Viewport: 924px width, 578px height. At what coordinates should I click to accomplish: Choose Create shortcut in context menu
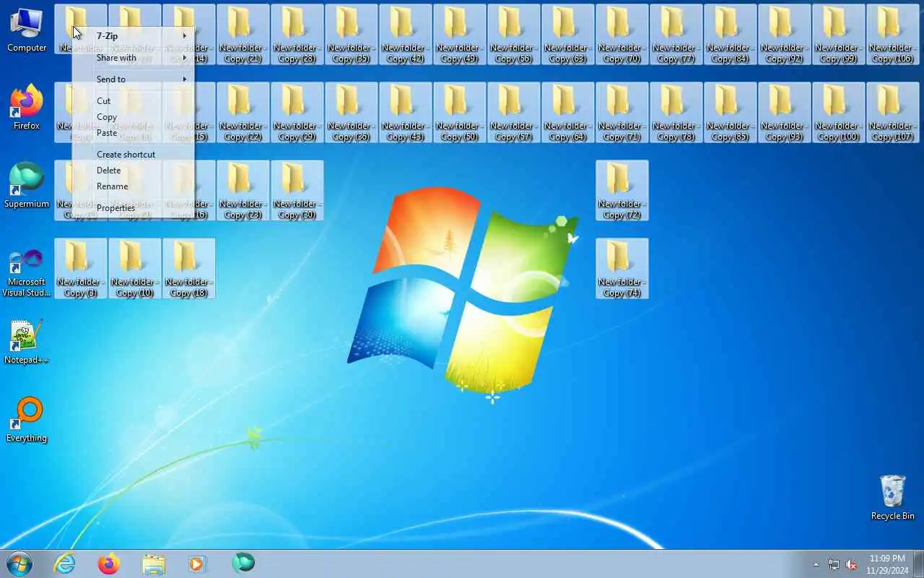pyautogui.click(x=134, y=155)
